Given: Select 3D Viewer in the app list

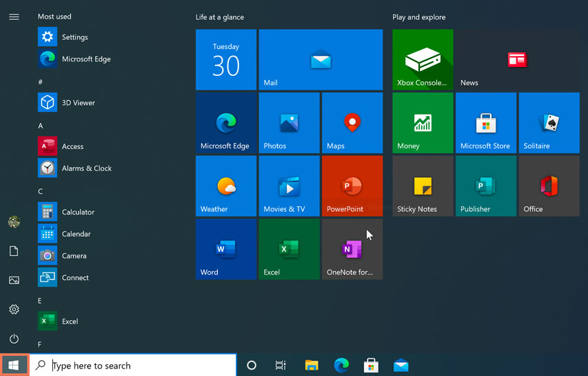Looking at the screenshot, I should [x=78, y=103].
